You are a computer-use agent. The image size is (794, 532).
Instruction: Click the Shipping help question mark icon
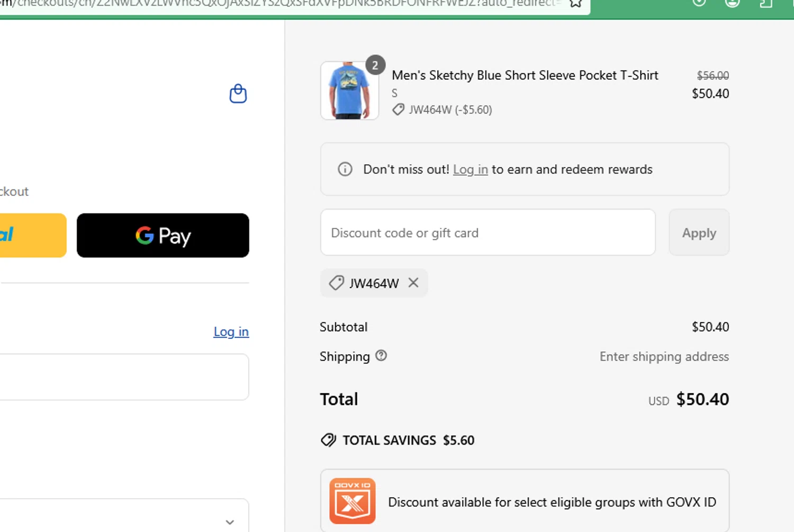(381, 356)
